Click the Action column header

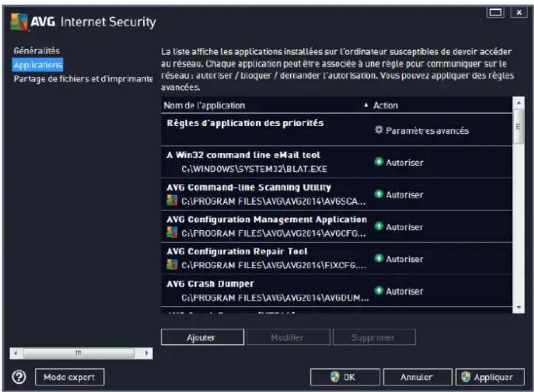pyautogui.click(x=385, y=105)
